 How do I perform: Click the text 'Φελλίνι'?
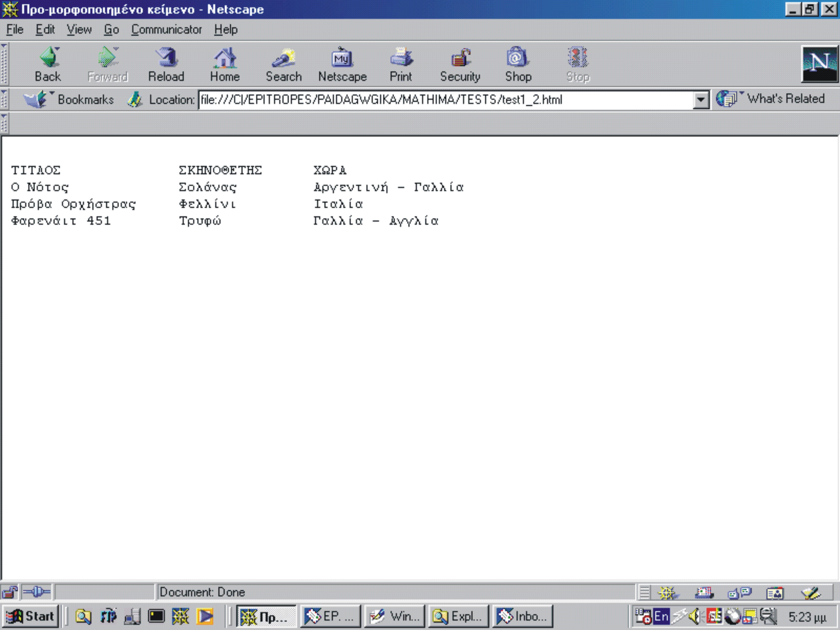point(207,204)
